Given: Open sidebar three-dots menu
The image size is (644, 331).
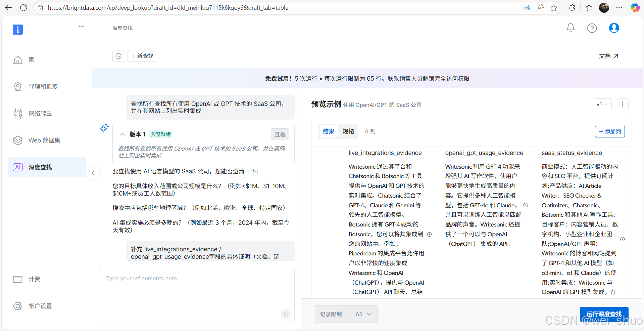Looking at the screenshot, I should [81, 26].
